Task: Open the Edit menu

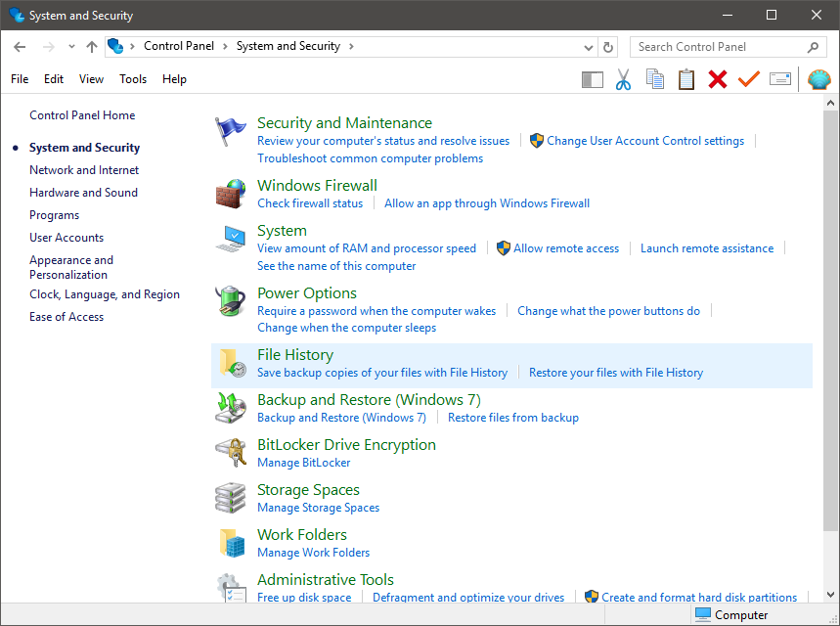Action: tap(54, 79)
